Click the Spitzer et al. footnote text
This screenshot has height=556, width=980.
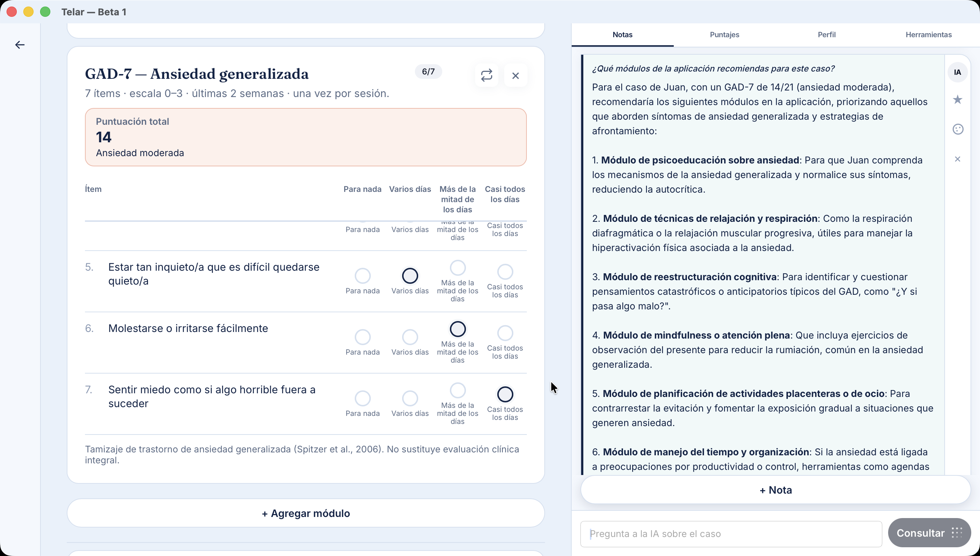point(302,455)
